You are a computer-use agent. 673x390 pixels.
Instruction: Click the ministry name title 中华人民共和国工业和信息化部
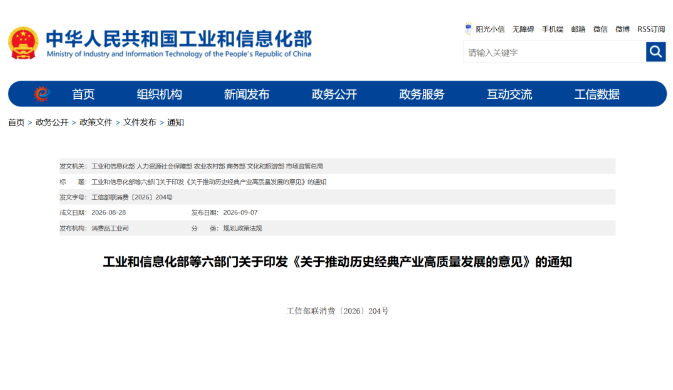point(179,39)
